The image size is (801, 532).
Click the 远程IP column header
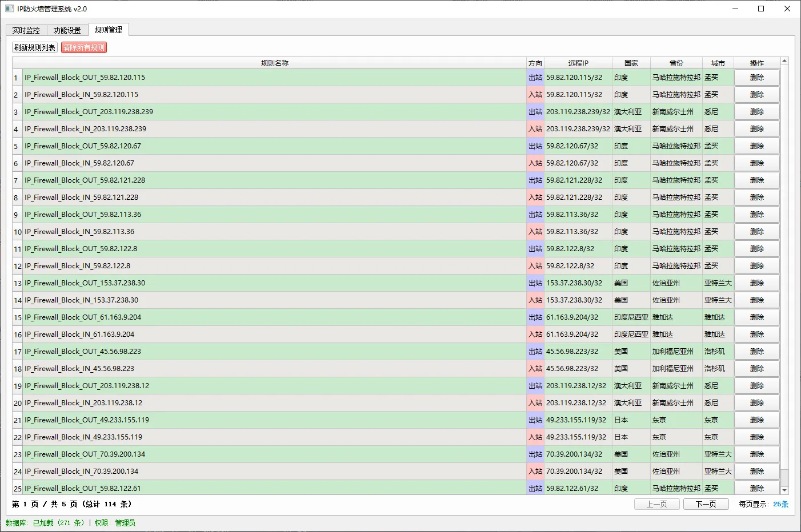578,63
